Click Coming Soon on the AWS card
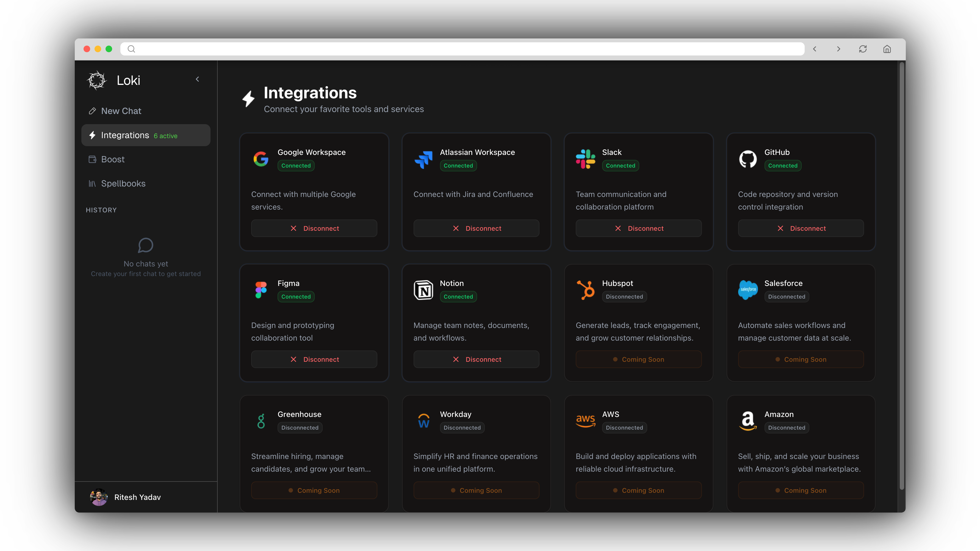 (x=638, y=491)
